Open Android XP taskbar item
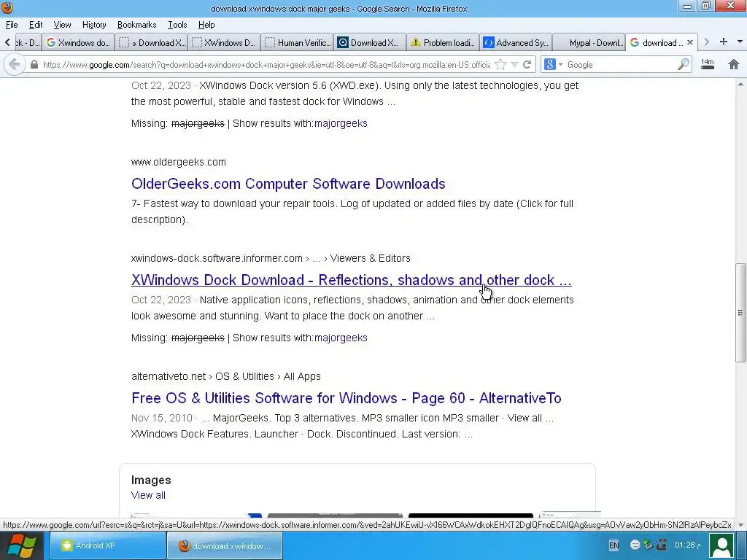 coord(107,545)
